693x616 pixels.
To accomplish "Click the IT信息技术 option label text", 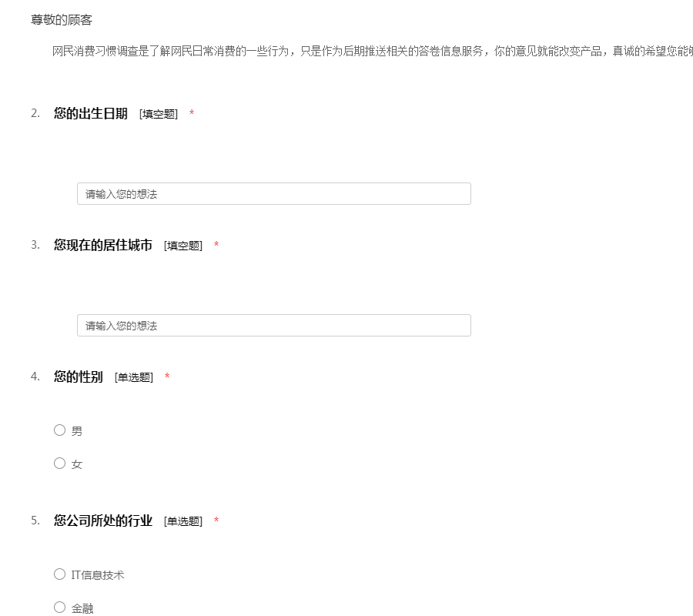I will tap(98, 575).
